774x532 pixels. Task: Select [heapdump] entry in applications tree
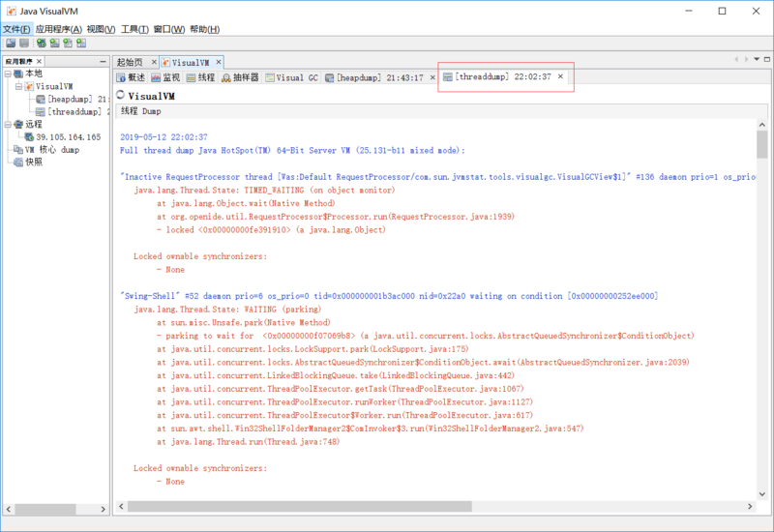point(77,100)
